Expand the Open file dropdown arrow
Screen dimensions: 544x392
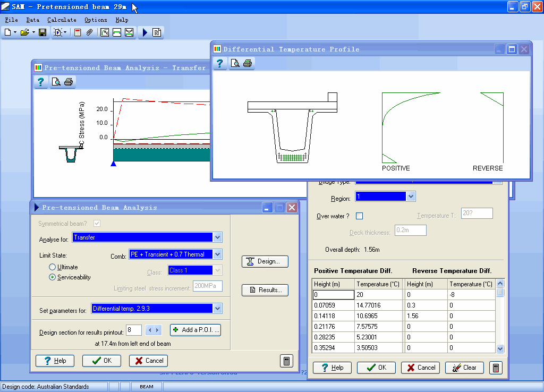(x=33, y=32)
